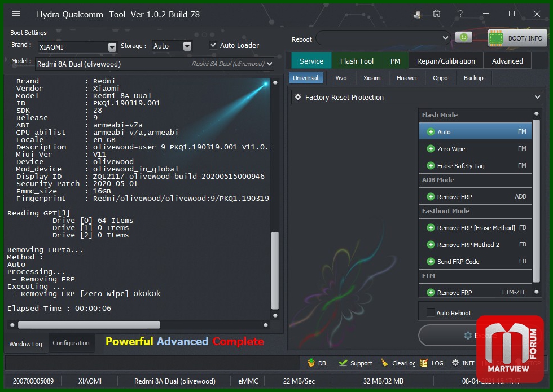Enable the Auto Reboot checkbox
Screen dimensions: 553x392
click(430, 312)
